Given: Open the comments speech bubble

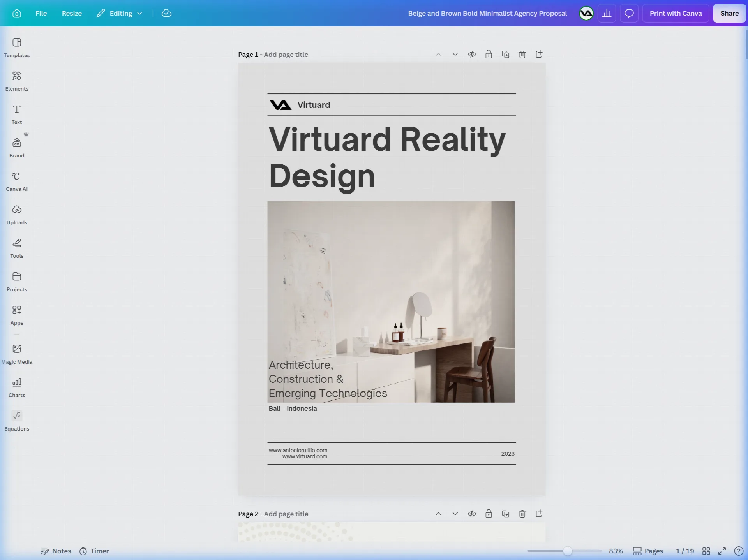Looking at the screenshot, I should pyautogui.click(x=629, y=13).
